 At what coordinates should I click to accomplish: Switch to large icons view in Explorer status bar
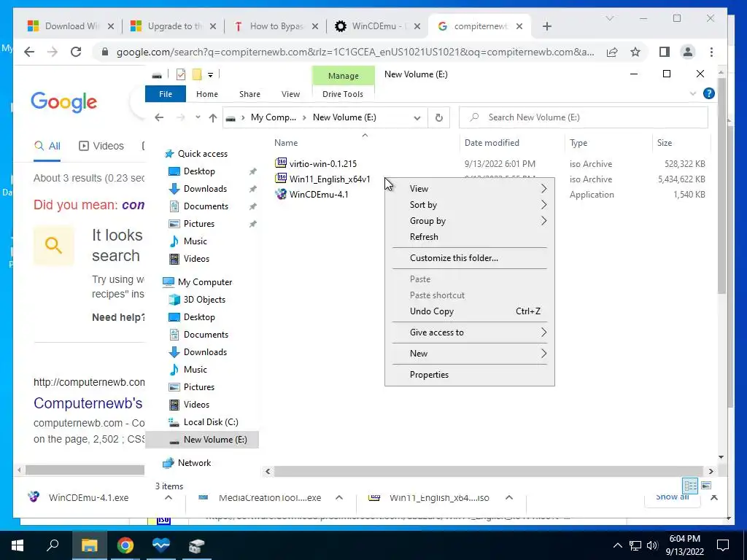tap(706, 486)
